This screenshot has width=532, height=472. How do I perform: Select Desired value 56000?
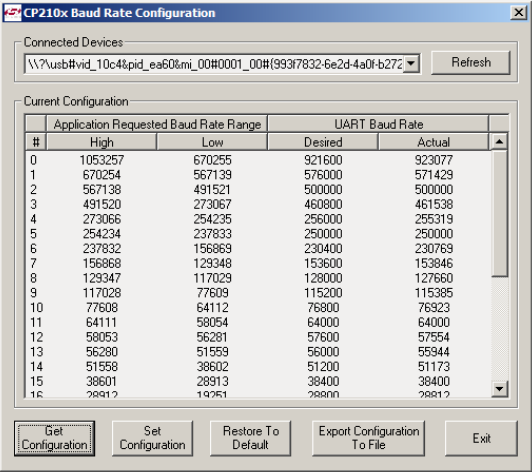pyautogui.click(x=323, y=352)
